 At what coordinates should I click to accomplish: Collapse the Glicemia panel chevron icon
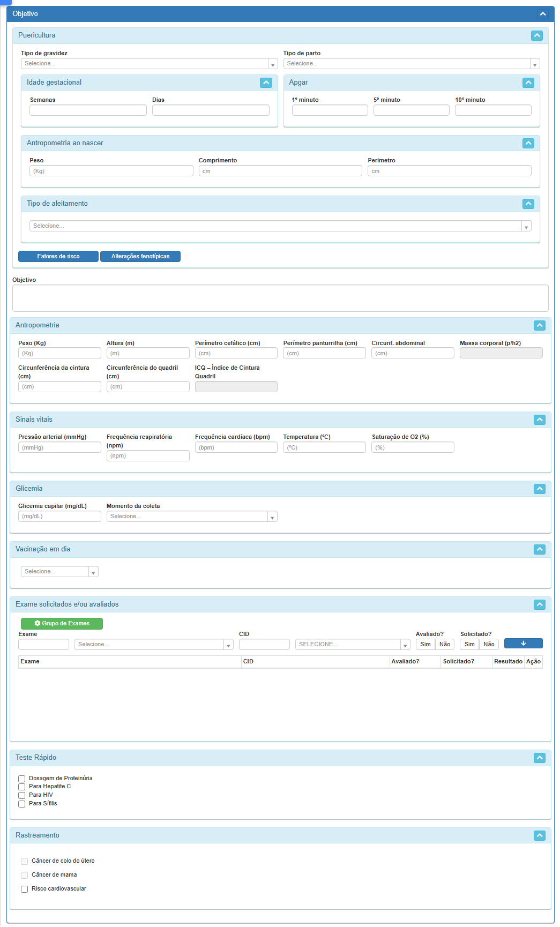pyautogui.click(x=539, y=489)
